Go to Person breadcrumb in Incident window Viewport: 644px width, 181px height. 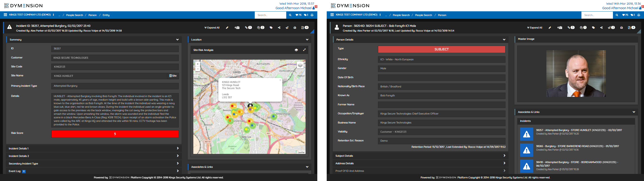tap(92, 15)
